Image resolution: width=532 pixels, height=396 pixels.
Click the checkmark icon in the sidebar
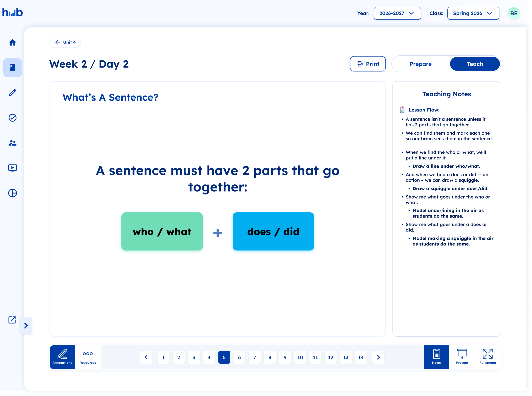(x=12, y=118)
